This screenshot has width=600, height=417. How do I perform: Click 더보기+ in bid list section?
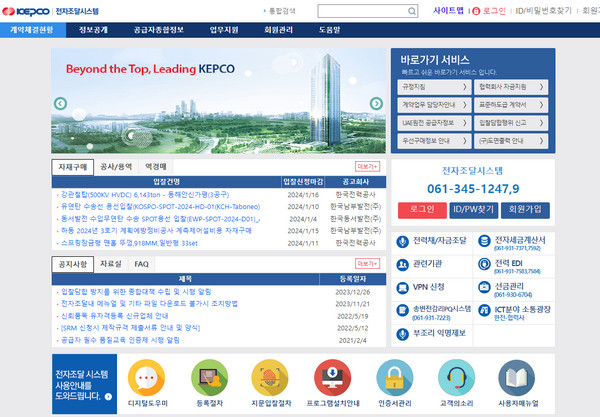click(x=367, y=166)
